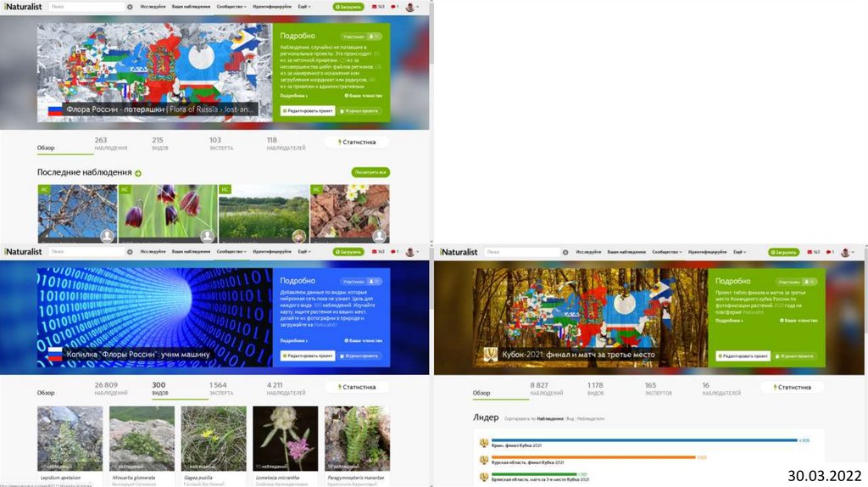Click iNaturalist logo in the Flora of Russia lost-and-found window
This screenshot has width=868, height=487.
click(x=23, y=7)
